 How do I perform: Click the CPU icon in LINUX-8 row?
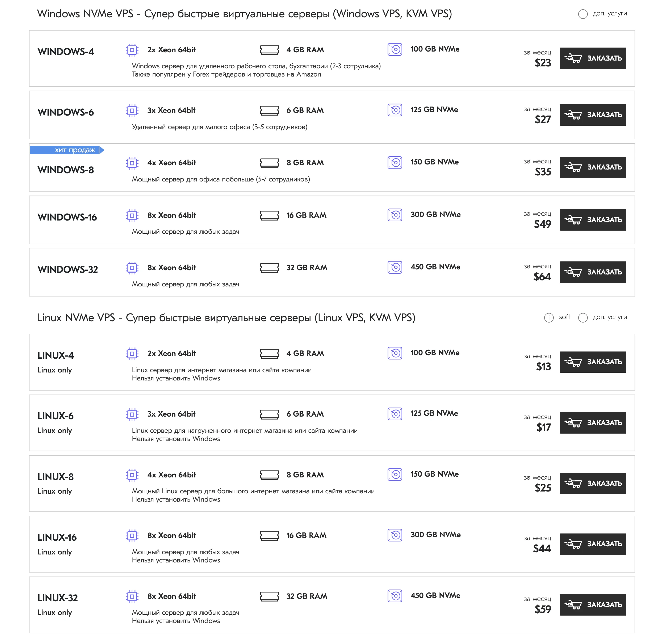pos(132,475)
